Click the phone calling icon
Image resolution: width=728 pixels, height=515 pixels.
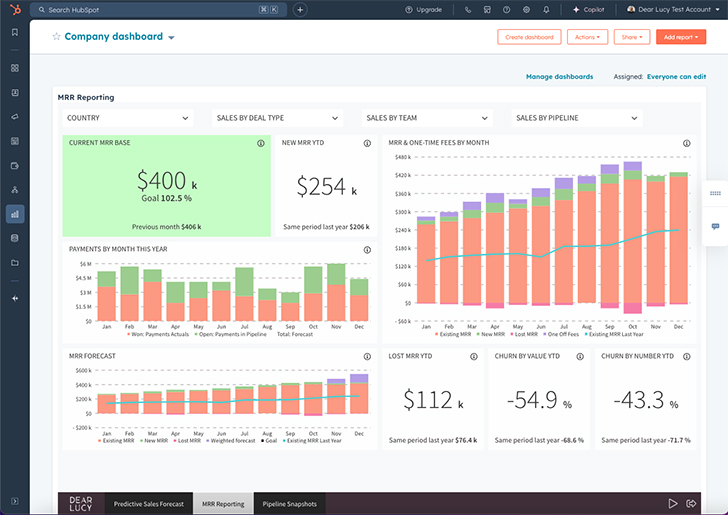pos(468,9)
